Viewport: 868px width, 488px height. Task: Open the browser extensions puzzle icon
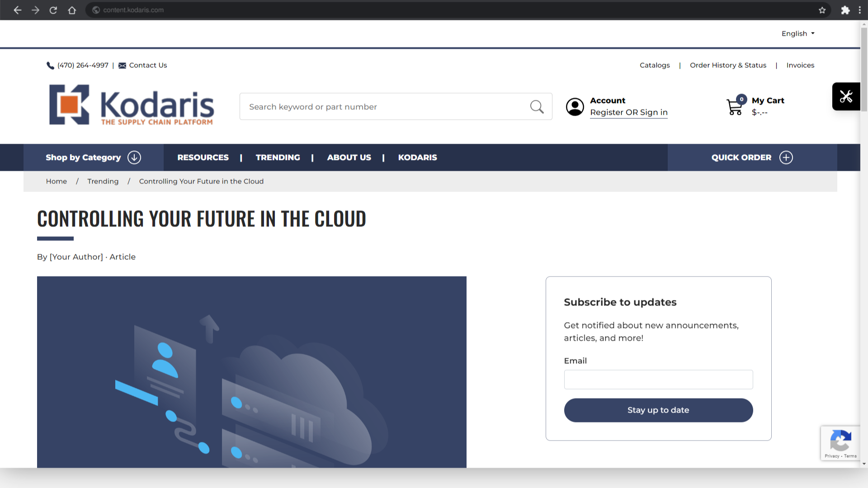[x=845, y=10]
